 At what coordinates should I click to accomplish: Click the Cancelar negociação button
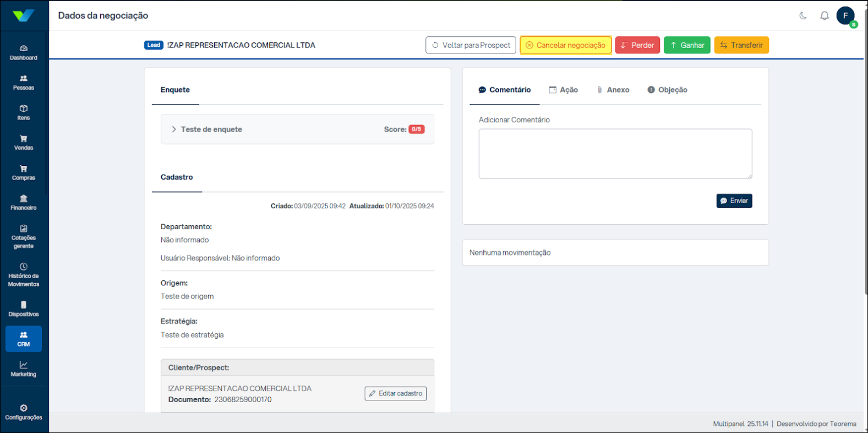pyautogui.click(x=565, y=45)
